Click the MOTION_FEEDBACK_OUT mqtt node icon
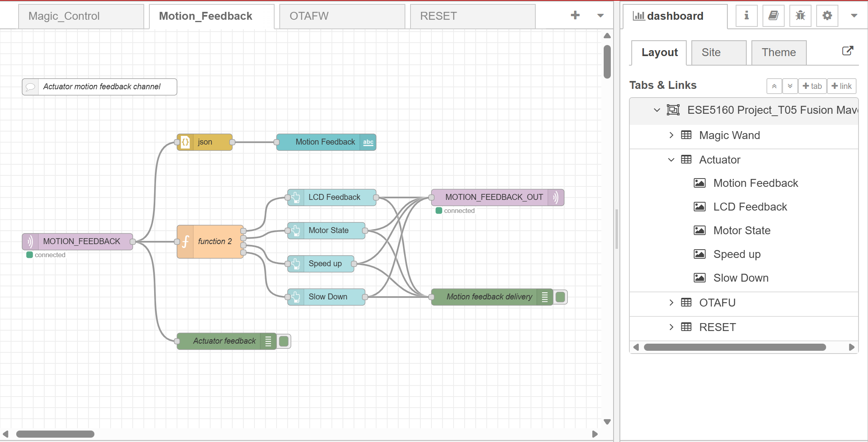Image resolution: width=868 pixels, height=442 pixels. [x=556, y=197]
